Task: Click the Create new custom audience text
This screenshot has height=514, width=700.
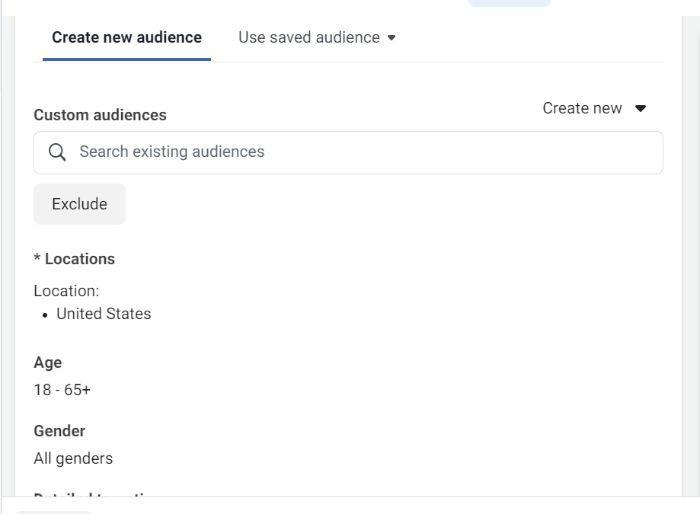Action: tap(582, 108)
